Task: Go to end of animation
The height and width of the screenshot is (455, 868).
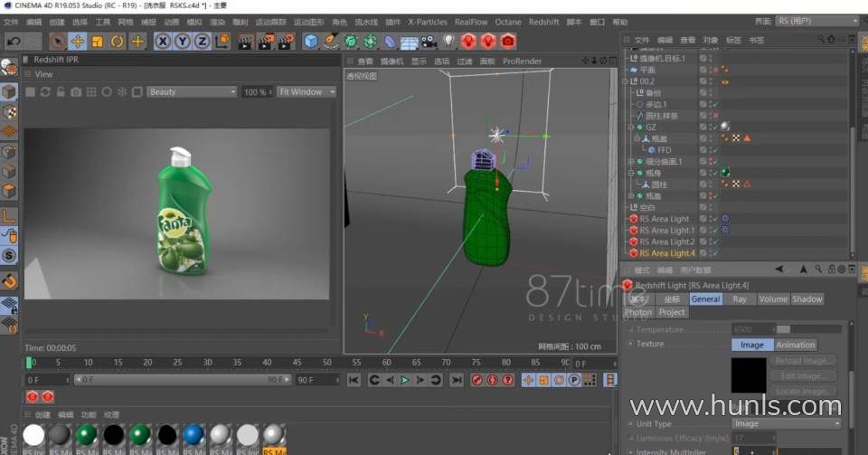Action: (x=456, y=380)
